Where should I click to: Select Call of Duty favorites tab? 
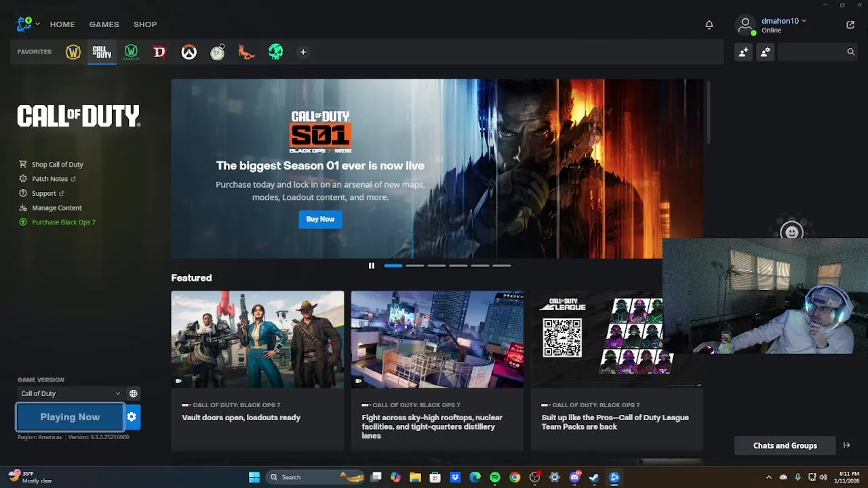tap(102, 52)
